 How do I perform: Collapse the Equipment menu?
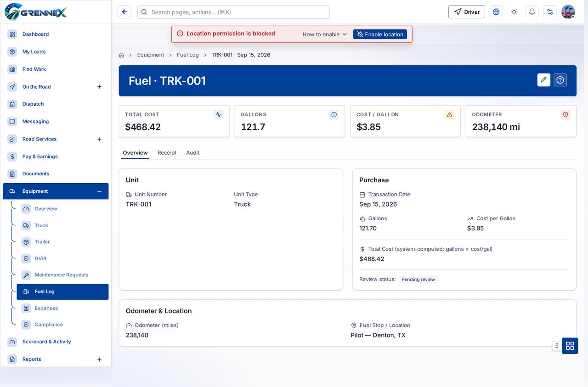click(99, 191)
